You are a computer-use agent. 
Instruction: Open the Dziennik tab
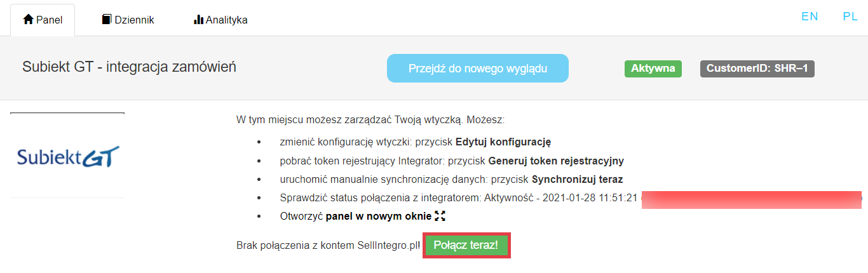(x=134, y=20)
